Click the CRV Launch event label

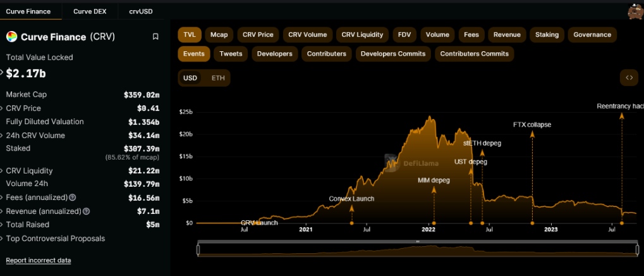[259, 223]
